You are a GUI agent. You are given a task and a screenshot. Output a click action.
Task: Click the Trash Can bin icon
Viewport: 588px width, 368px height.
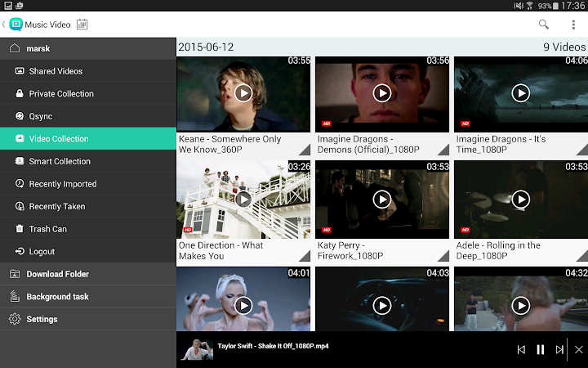click(x=20, y=228)
